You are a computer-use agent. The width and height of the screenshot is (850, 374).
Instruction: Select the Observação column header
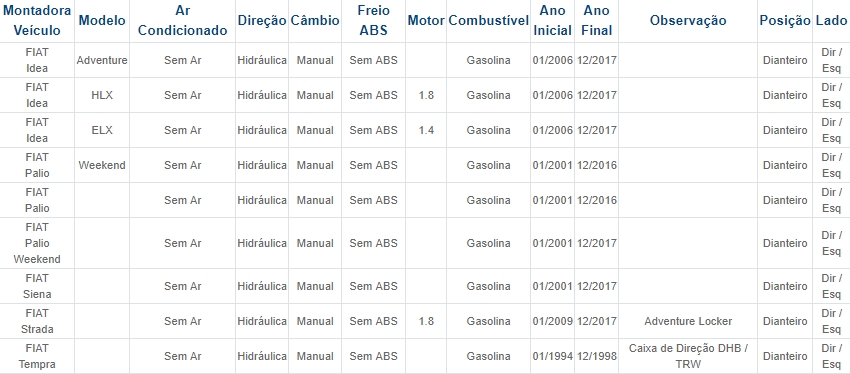[688, 21]
